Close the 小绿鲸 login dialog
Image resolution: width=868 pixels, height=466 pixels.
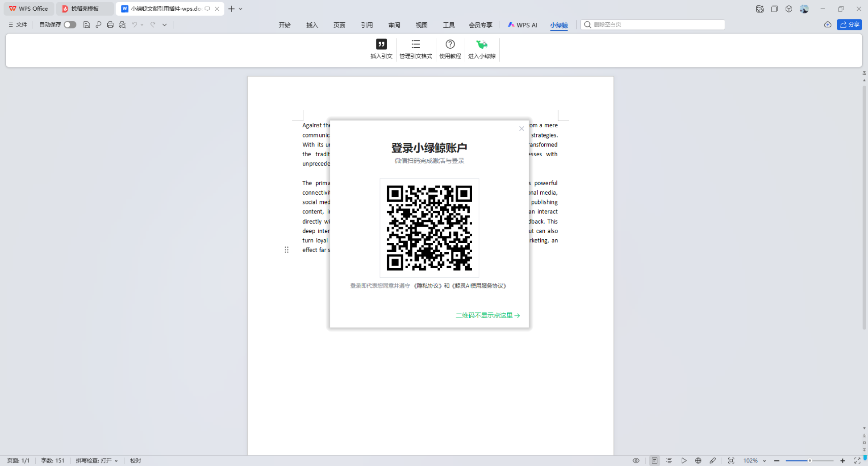tap(521, 129)
